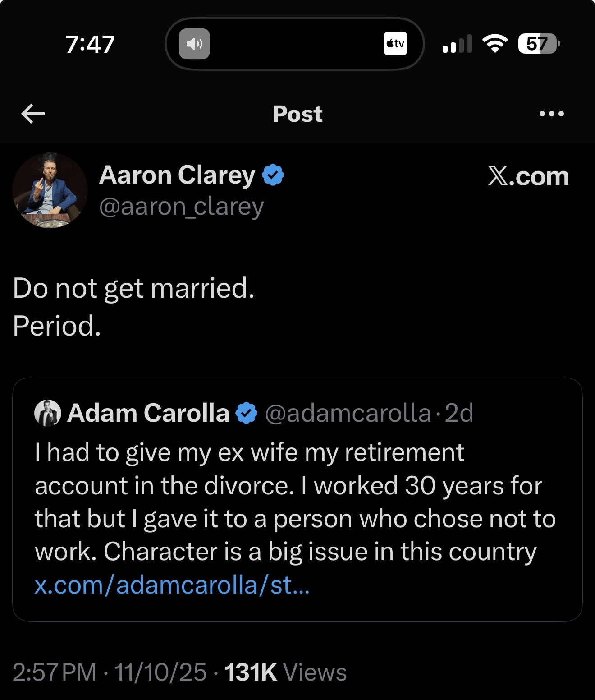This screenshot has height=700, width=595.
Task: Tap Aaron Clarey's profile picture
Action: pos(50,190)
